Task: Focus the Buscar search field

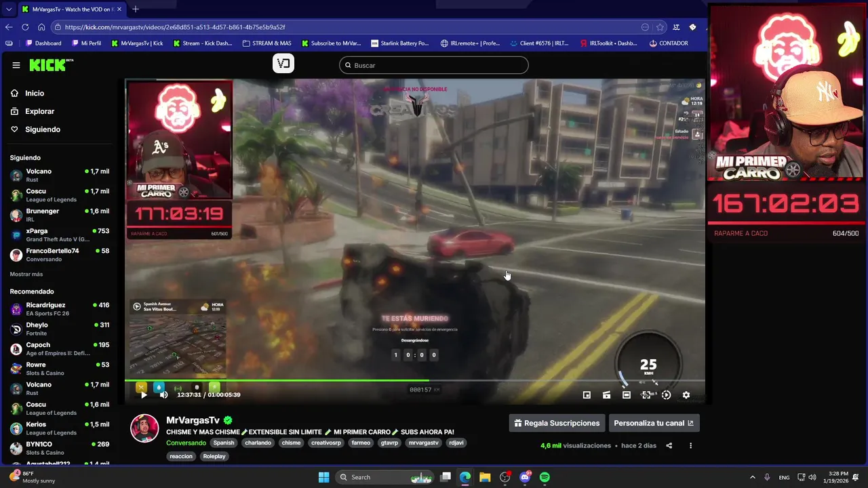Action: (x=434, y=65)
